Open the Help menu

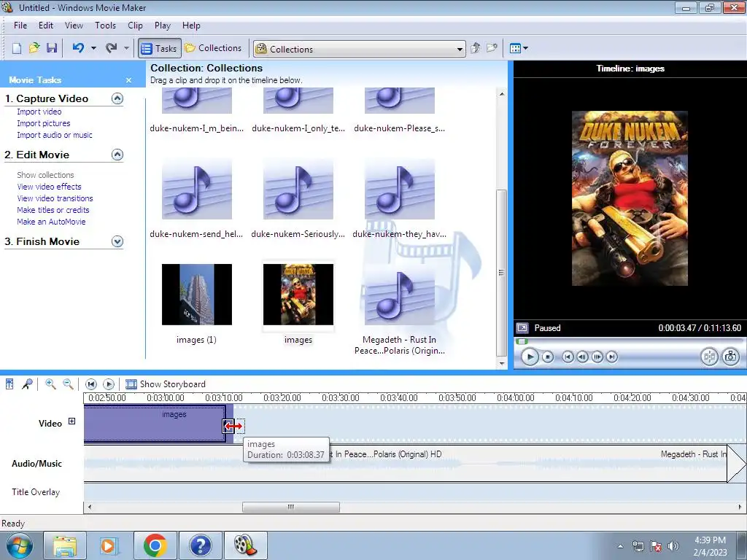[x=191, y=26]
